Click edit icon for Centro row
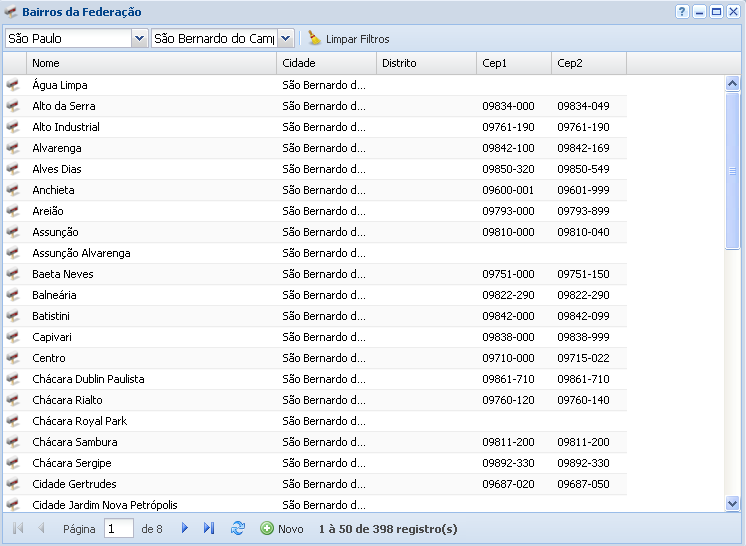The image size is (746, 546). (x=13, y=358)
